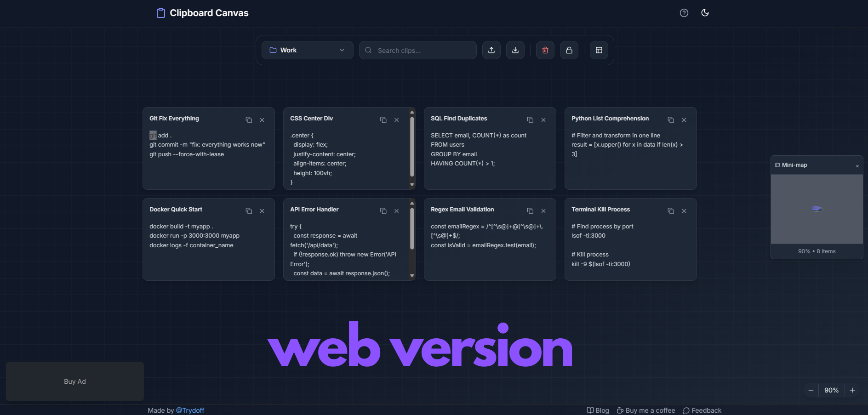Click the viewport rectangle in the Mini-map
The width and height of the screenshot is (868, 415).
click(817, 209)
